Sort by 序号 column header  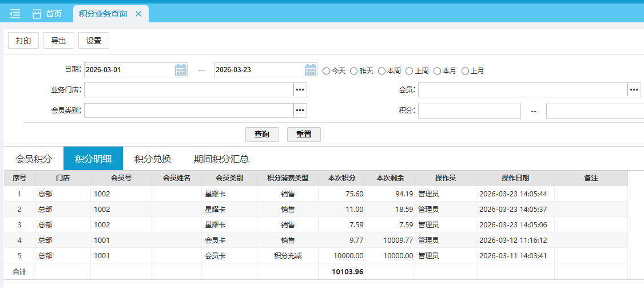(x=19, y=178)
